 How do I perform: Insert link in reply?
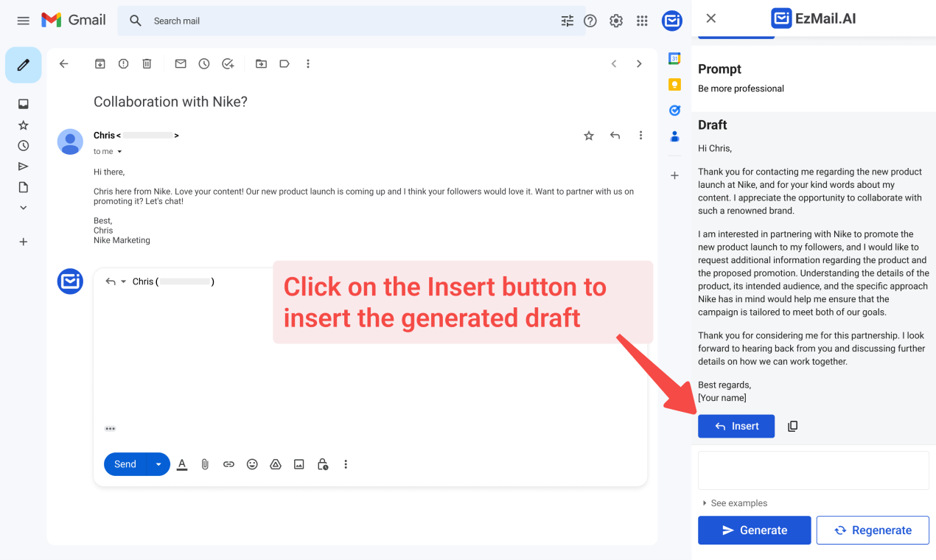click(x=228, y=464)
